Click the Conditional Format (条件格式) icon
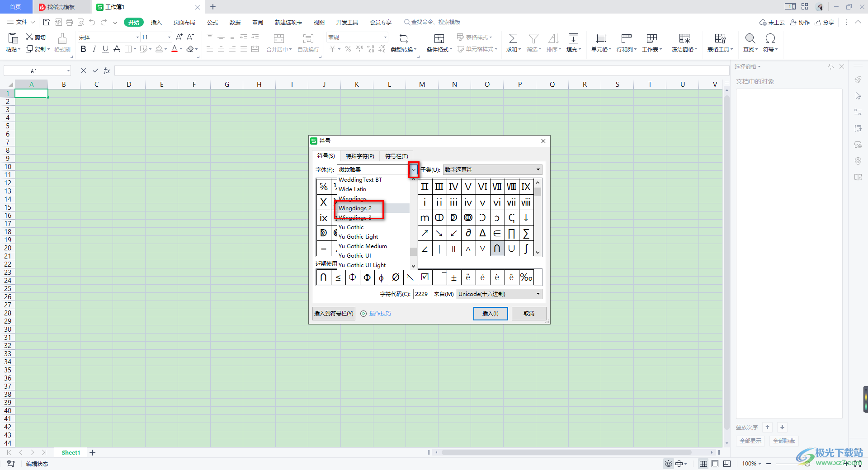The image size is (868, 470). coord(439,38)
